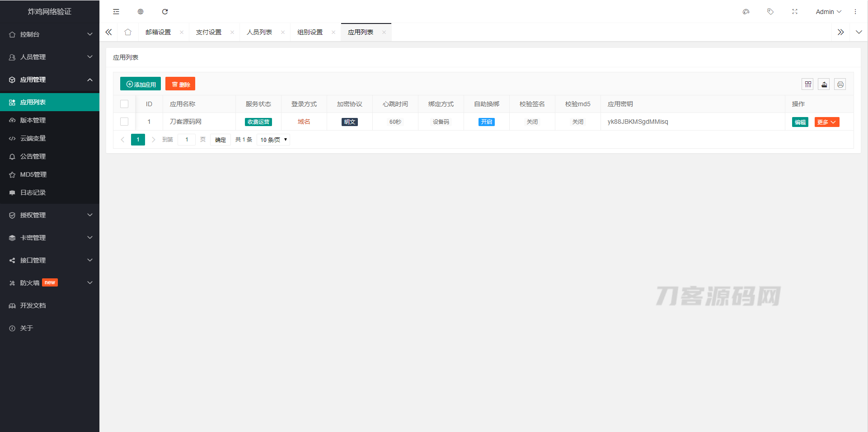This screenshot has height=432, width=868.
Task: Switch to the 邮箱设置 tab
Action: pos(158,32)
